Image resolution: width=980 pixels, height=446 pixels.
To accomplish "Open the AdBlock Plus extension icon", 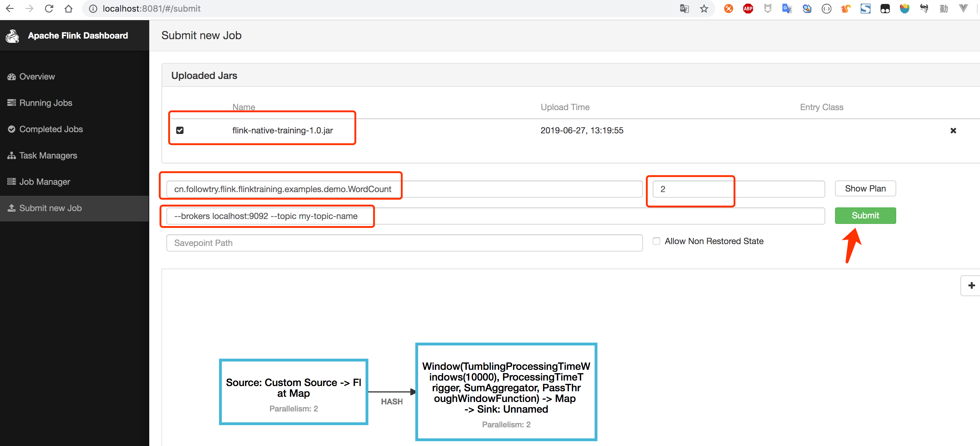I will 748,8.
